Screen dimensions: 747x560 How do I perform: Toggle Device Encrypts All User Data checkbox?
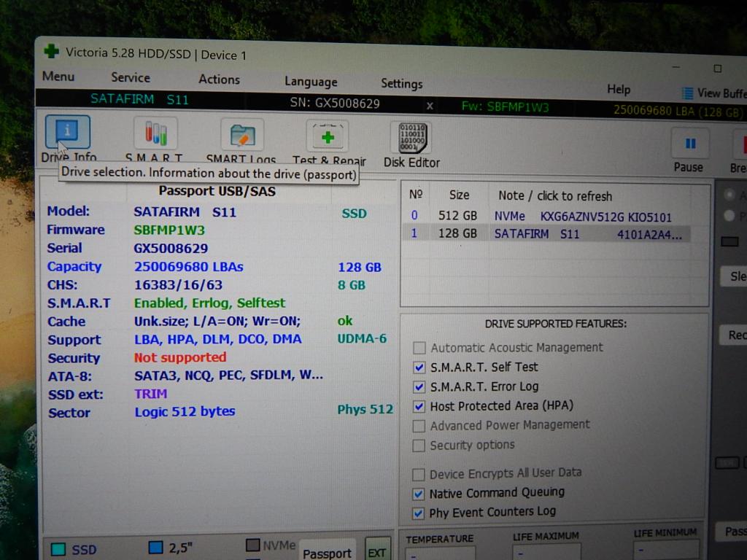pyautogui.click(x=418, y=474)
